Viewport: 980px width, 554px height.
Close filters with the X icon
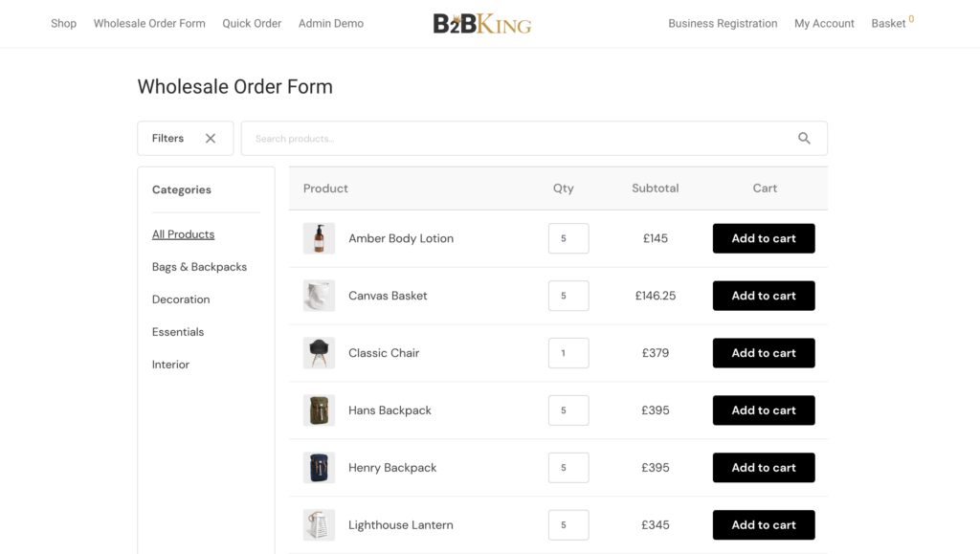point(211,139)
